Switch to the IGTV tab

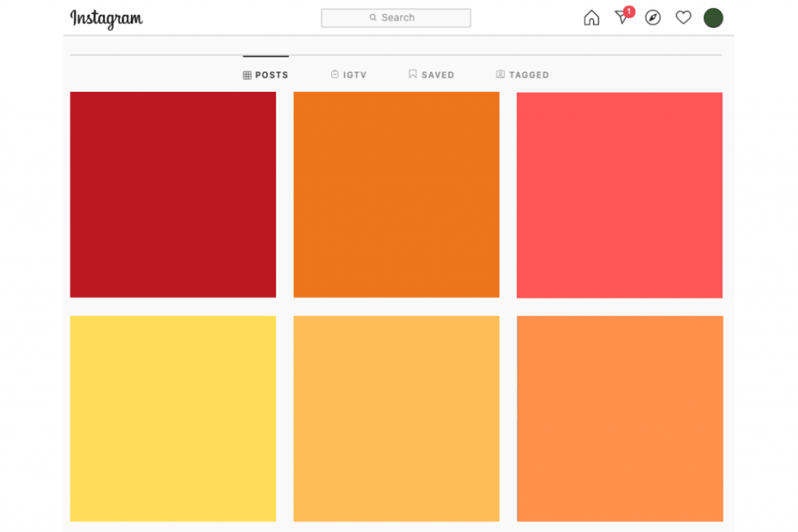348,75
